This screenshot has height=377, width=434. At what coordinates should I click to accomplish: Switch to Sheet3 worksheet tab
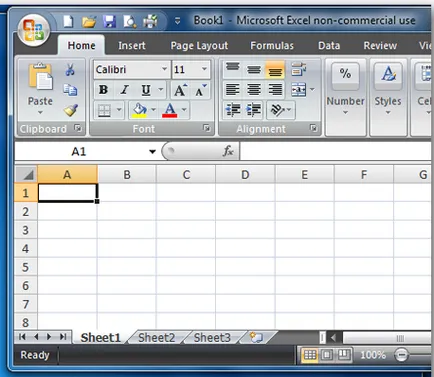(212, 338)
